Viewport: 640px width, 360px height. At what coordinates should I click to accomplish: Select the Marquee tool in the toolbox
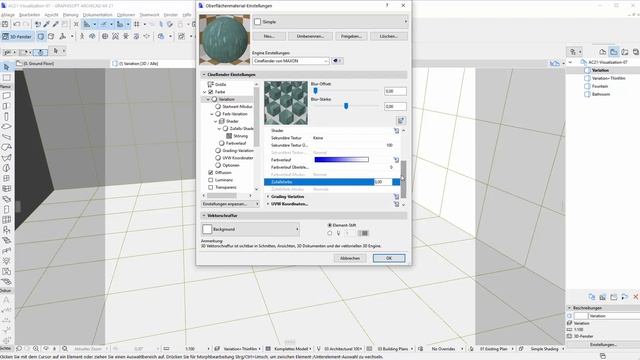coord(6,77)
